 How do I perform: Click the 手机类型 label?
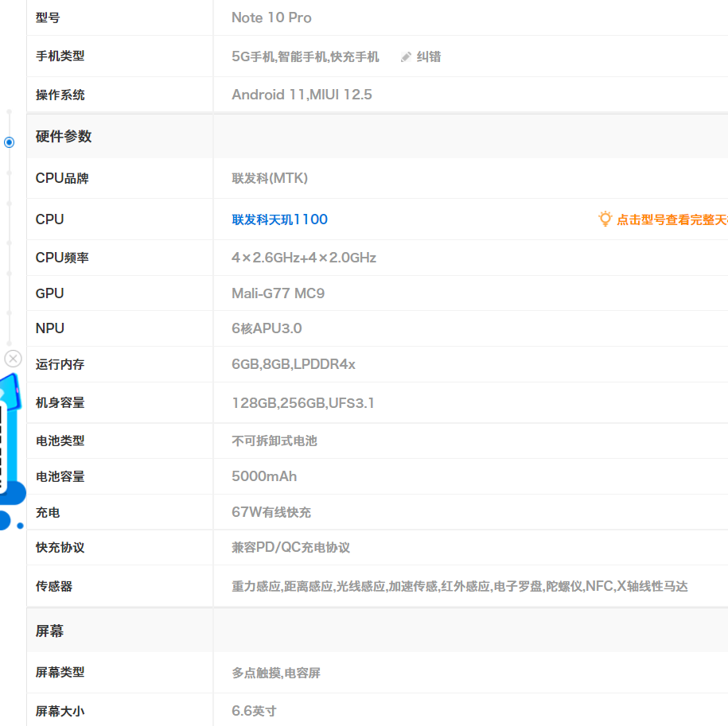click(x=60, y=56)
